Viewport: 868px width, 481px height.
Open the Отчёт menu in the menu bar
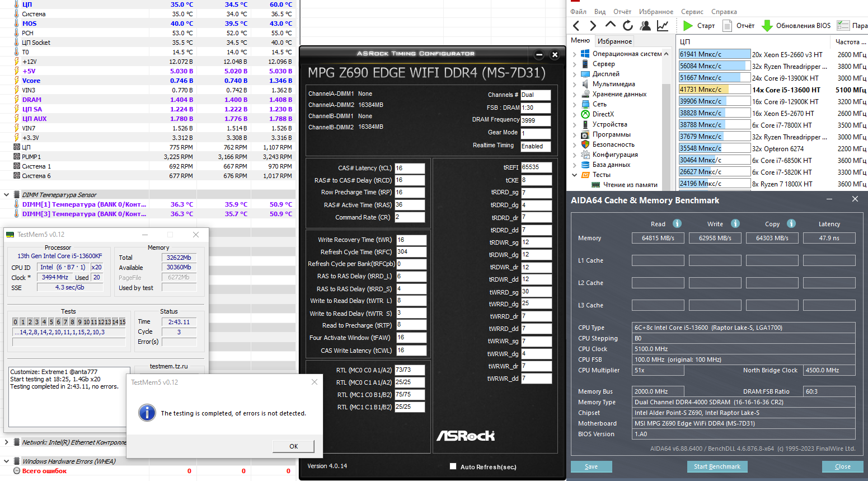[x=622, y=12]
